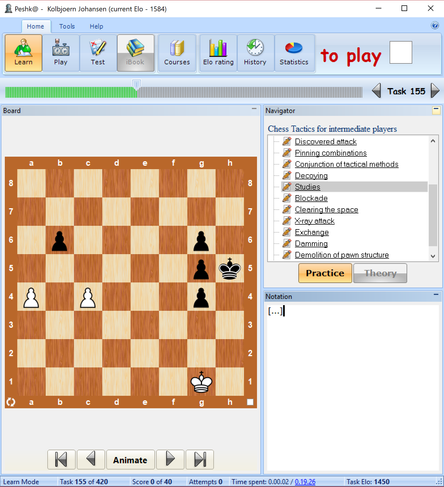Viewport: 444px width, 487px height.
Task: Show the Elo rating chart
Action: coord(218,53)
